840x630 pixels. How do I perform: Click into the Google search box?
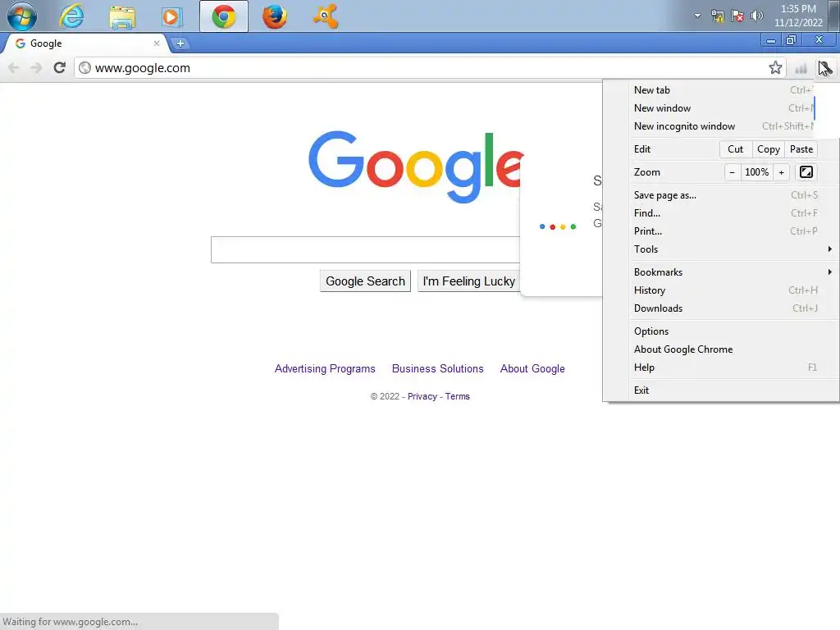pos(365,249)
